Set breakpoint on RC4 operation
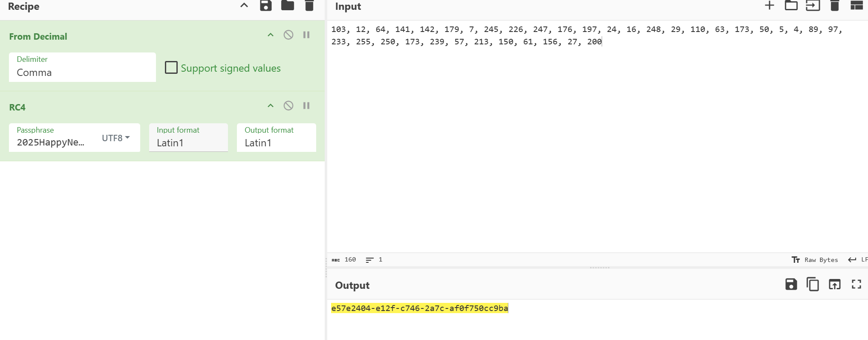Screen dimensions: 868x340 (306, 106)
